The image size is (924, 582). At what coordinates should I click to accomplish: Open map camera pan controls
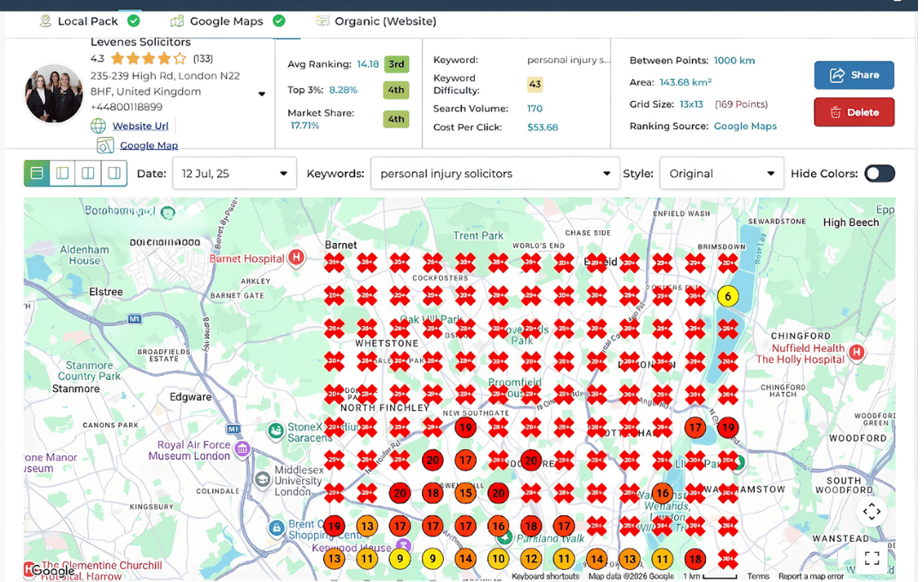pyautogui.click(x=872, y=511)
